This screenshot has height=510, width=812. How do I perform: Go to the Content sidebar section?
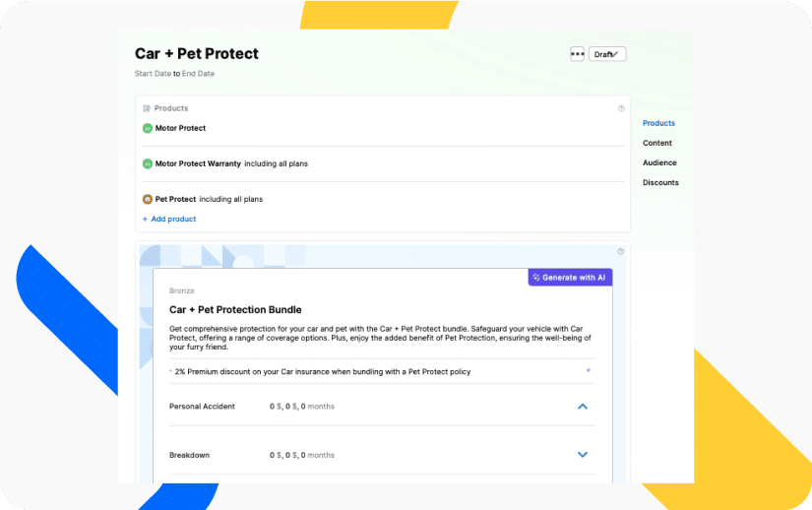657,143
